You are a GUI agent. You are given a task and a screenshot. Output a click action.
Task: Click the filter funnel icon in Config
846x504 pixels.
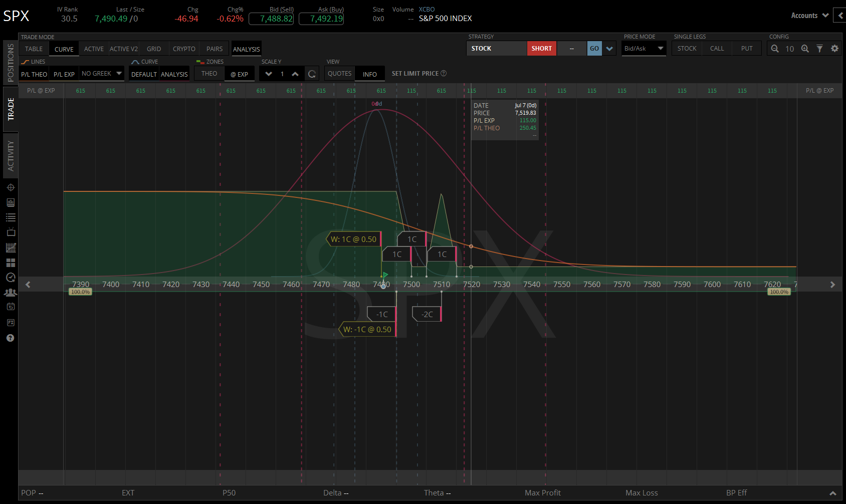819,49
